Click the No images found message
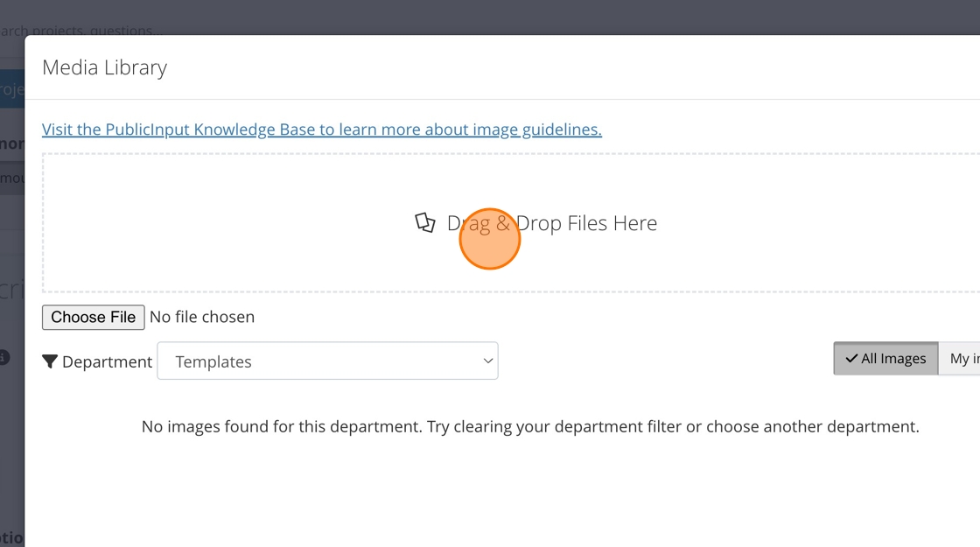The height and width of the screenshot is (547, 980). click(530, 427)
